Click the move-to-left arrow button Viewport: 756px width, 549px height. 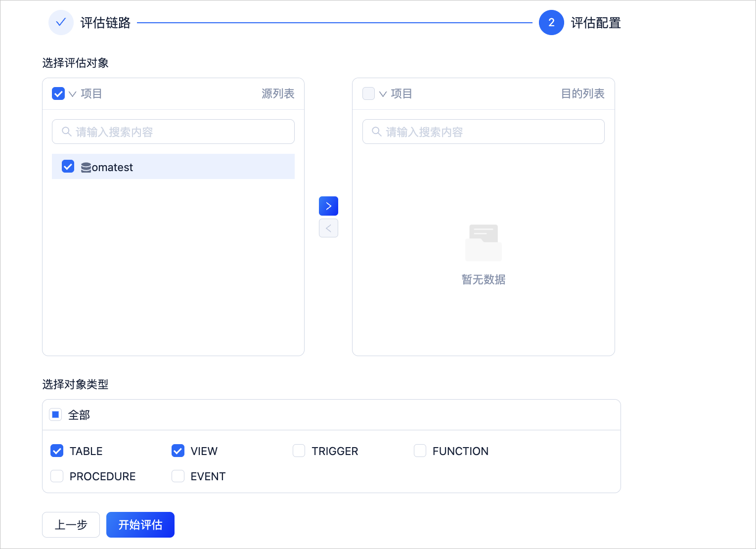[x=328, y=228]
